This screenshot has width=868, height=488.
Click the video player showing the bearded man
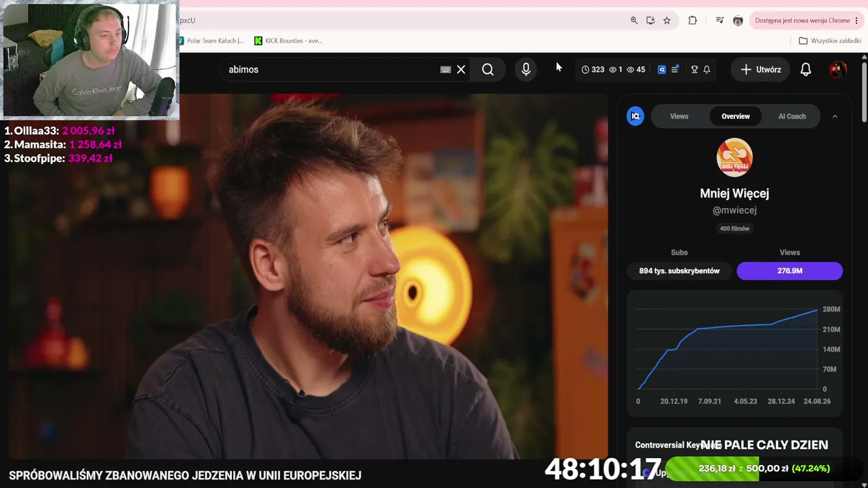point(309,278)
